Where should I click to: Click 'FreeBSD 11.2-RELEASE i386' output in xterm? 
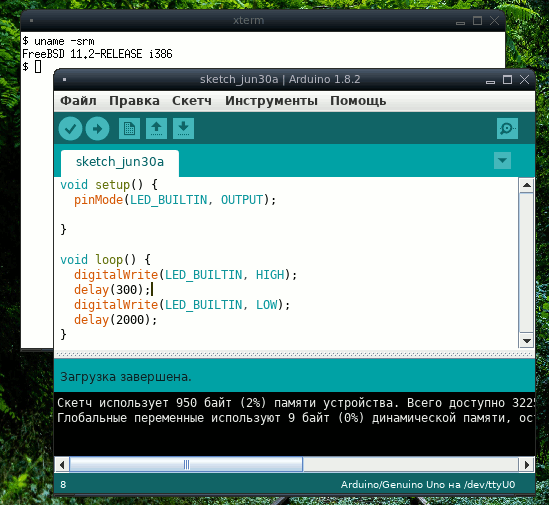click(x=97, y=54)
